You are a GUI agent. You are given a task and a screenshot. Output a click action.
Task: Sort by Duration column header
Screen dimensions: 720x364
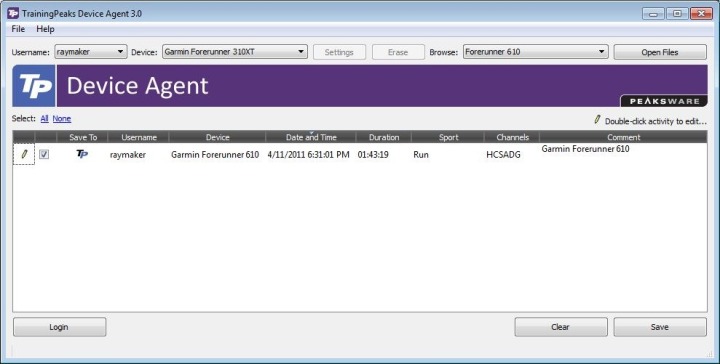click(x=384, y=137)
